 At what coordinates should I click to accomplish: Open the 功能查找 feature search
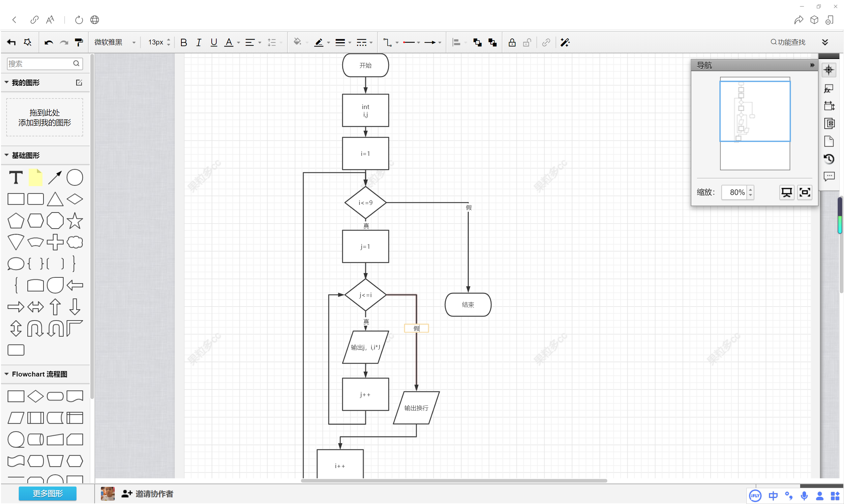click(788, 42)
